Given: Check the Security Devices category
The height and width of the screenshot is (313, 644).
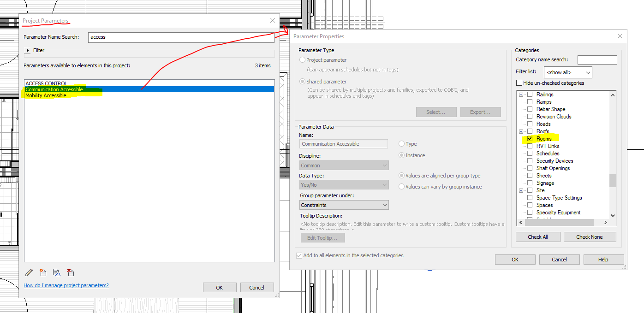Looking at the screenshot, I should click(529, 160).
